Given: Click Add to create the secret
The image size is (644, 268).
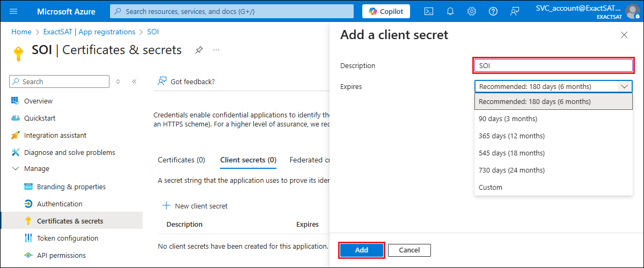Looking at the screenshot, I should tap(362, 250).
